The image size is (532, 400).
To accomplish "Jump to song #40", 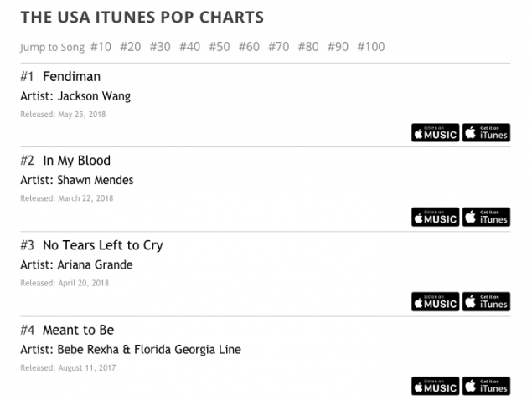I will coord(189,47).
